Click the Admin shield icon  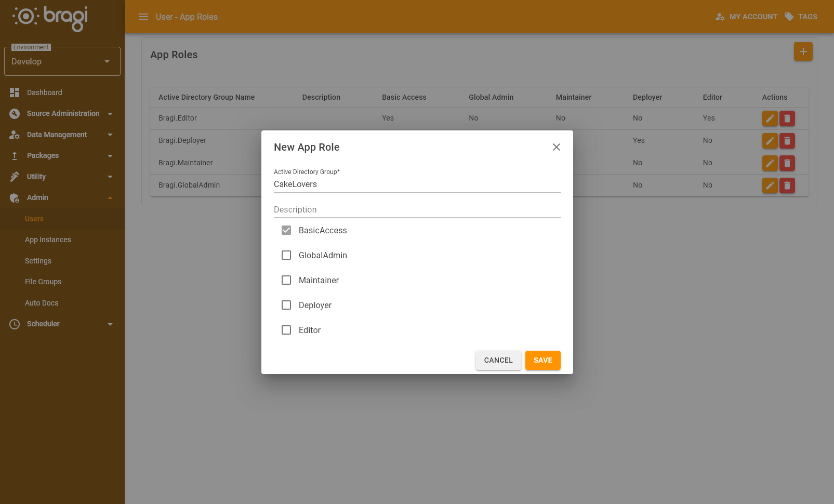click(15, 197)
